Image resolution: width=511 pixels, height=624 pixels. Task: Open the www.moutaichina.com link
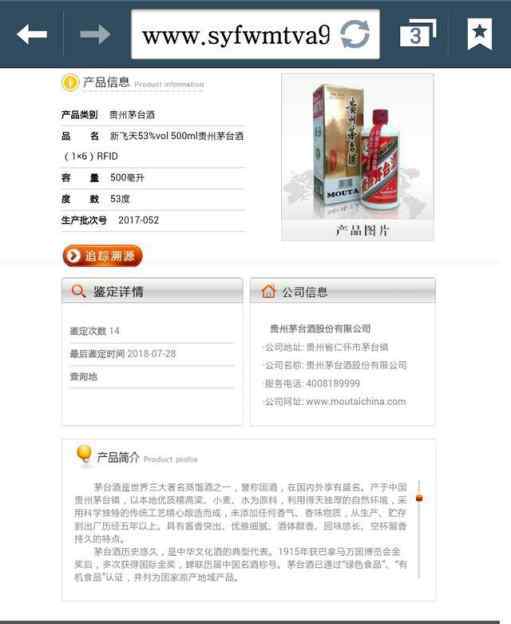pos(356,402)
